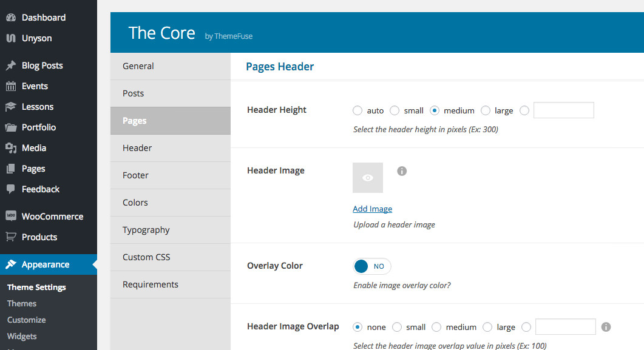Click info icon beside Header Image Overlap
The width and height of the screenshot is (644, 350).
(606, 327)
